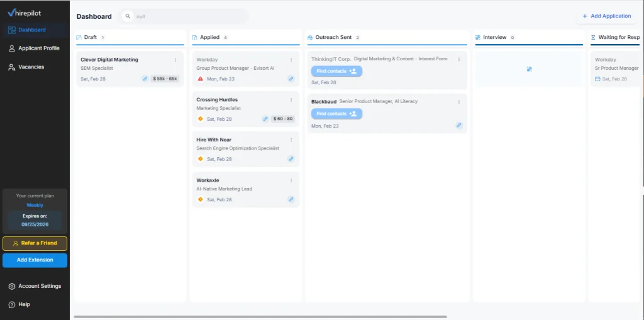644x320 pixels.
Task: Open the Clever Digital Marketing card title
Action: [x=109, y=60]
